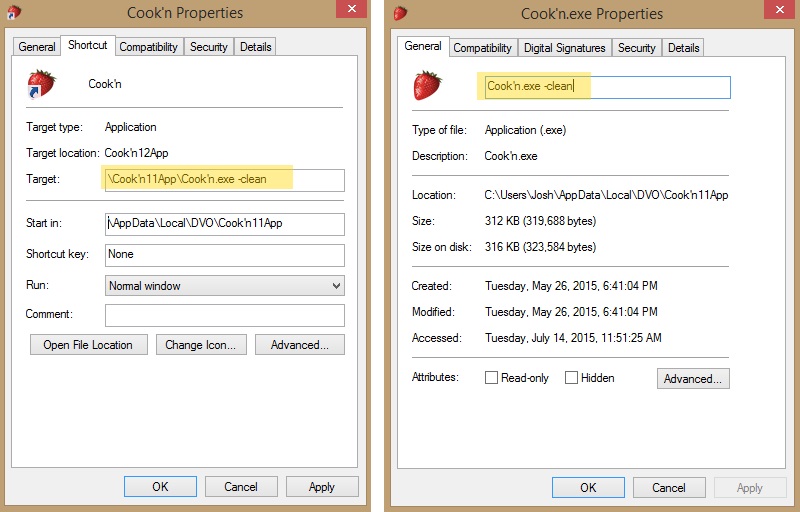
Task: Click Cancel in Cook'n.exe Properties
Action: pyautogui.click(x=669, y=488)
